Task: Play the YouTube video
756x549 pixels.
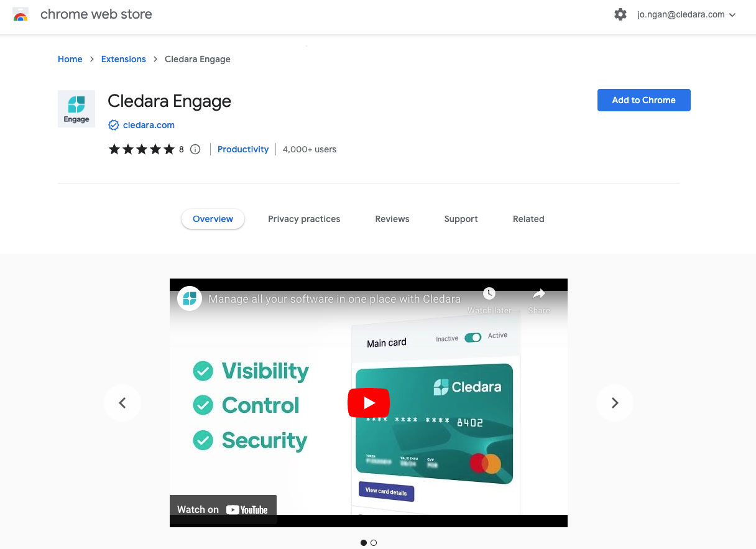Action: (x=369, y=403)
